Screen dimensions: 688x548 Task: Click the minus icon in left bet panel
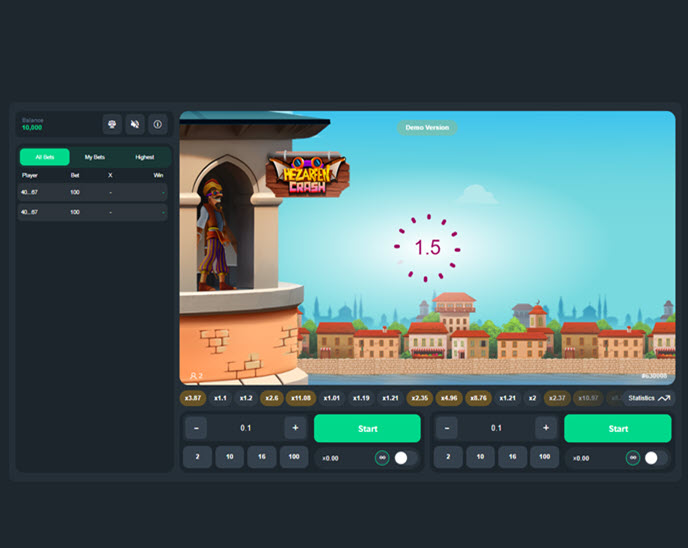pyautogui.click(x=195, y=428)
